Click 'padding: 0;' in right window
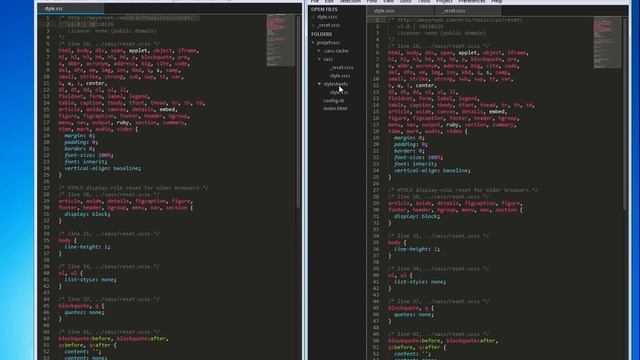 tap(411, 144)
